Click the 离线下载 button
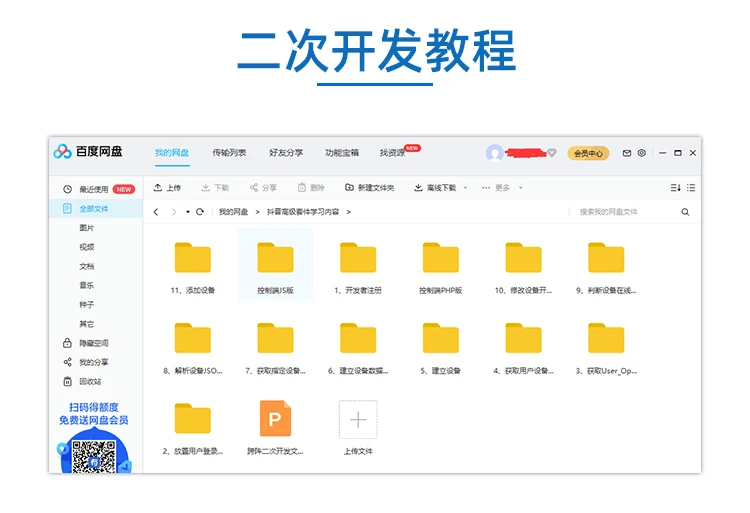 (x=435, y=187)
